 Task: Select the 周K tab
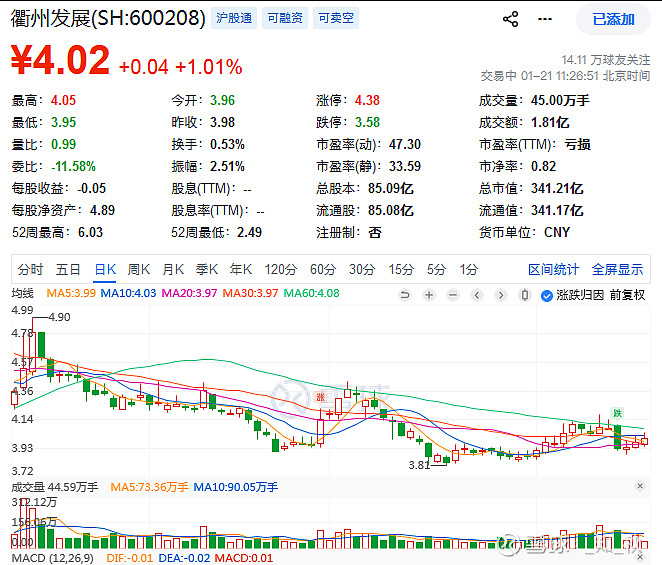[x=139, y=269]
